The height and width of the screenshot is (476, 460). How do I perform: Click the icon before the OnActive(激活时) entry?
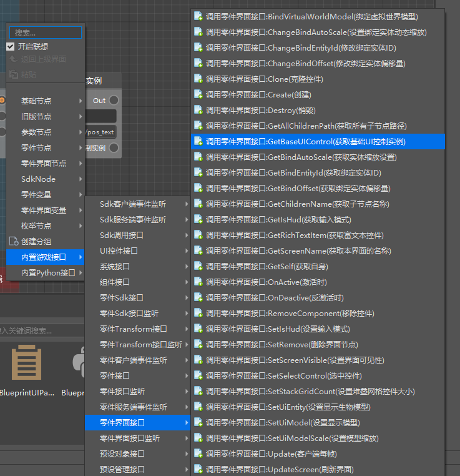click(x=198, y=282)
